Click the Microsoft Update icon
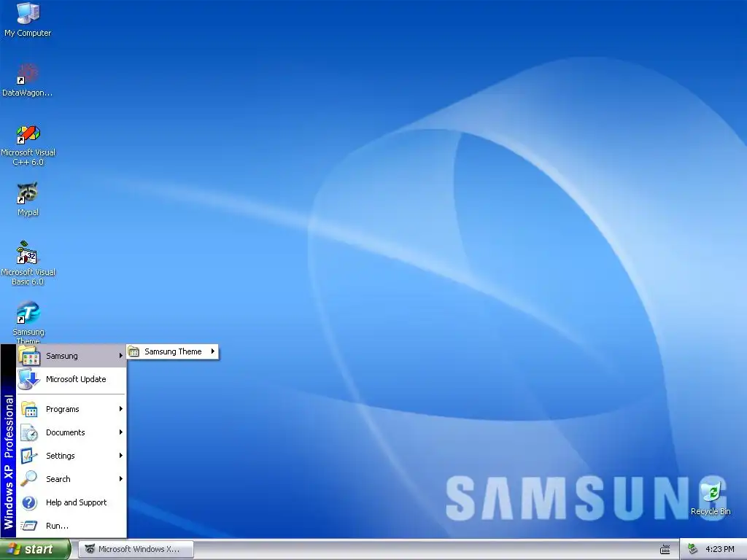The width and height of the screenshot is (747, 560). click(28, 379)
